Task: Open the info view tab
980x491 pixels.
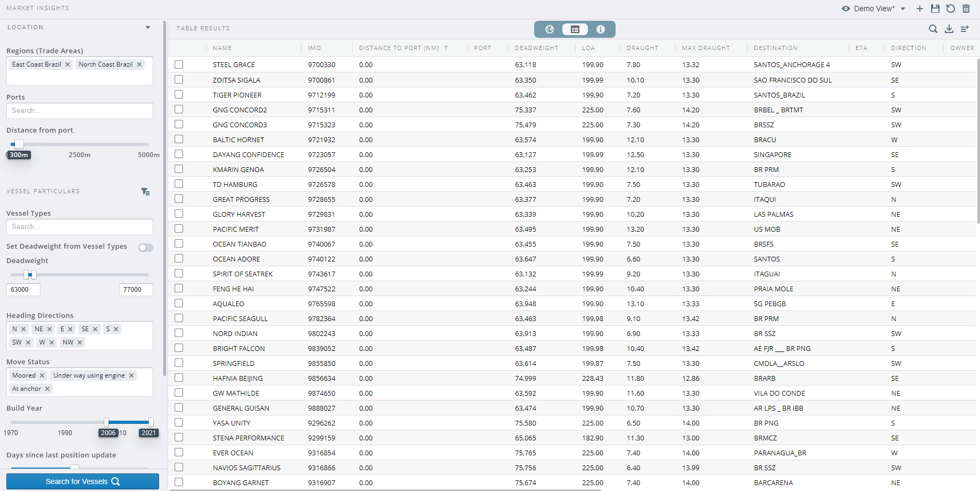Action: pyautogui.click(x=600, y=29)
